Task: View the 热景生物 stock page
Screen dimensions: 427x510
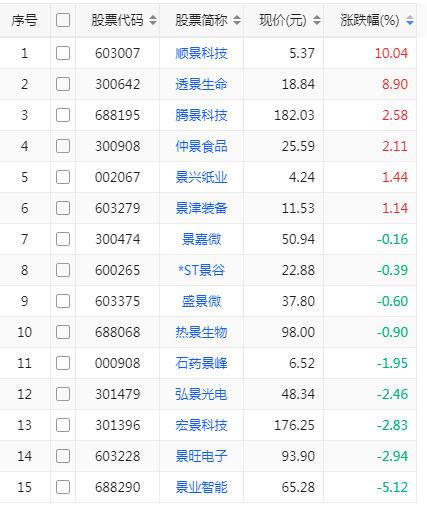Action: [201, 332]
